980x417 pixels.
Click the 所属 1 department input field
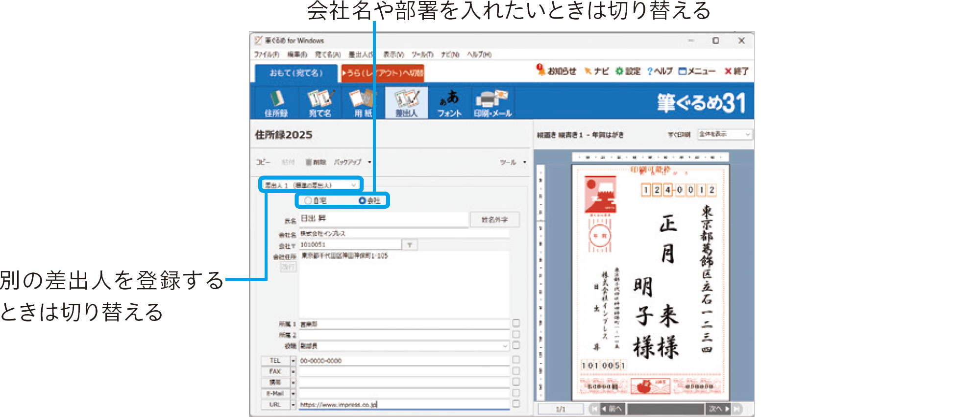point(404,324)
